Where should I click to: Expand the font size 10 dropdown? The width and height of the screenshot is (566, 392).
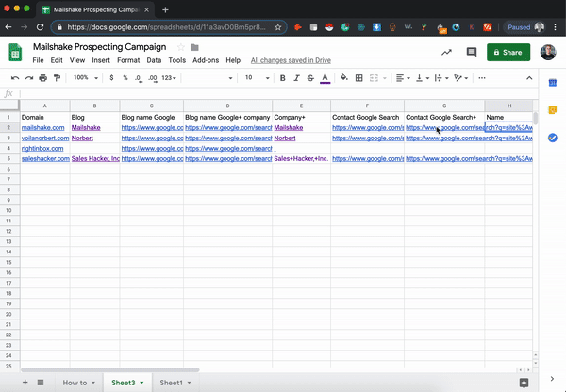click(x=256, y=78)
